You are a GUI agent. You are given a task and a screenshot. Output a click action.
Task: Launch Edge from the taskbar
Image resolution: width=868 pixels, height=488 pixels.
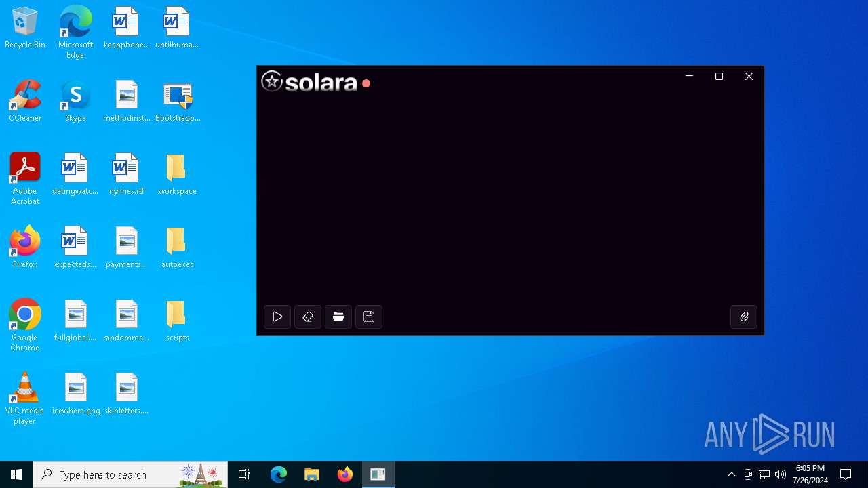point(279,474)
